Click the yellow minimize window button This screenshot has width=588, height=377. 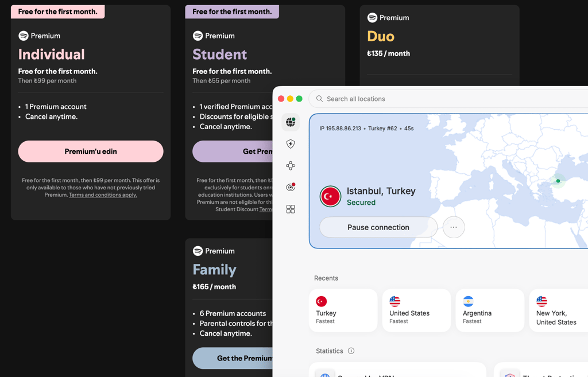[x=290, y=99]
